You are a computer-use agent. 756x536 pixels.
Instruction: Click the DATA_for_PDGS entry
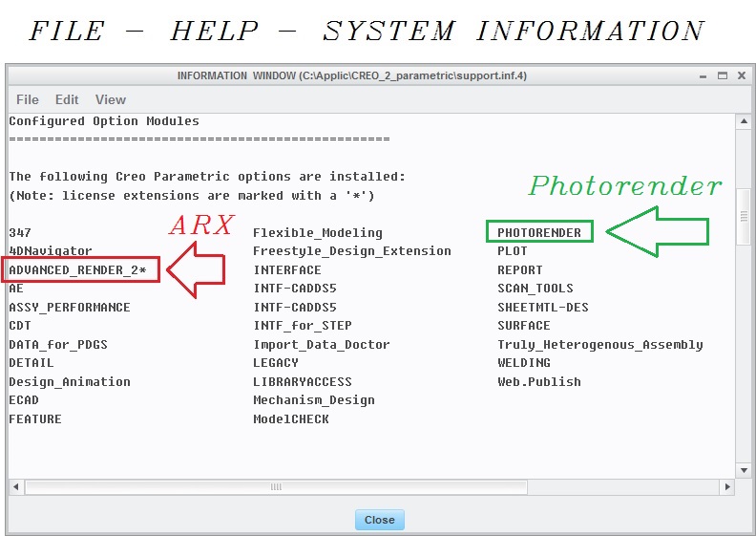58,345
